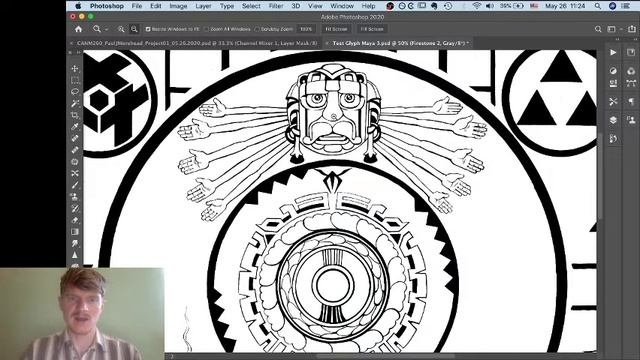Click the Share icon in options bar
The width and height of the screenshot is (640, 360).
pyautogui.click(x=631, y=29)
